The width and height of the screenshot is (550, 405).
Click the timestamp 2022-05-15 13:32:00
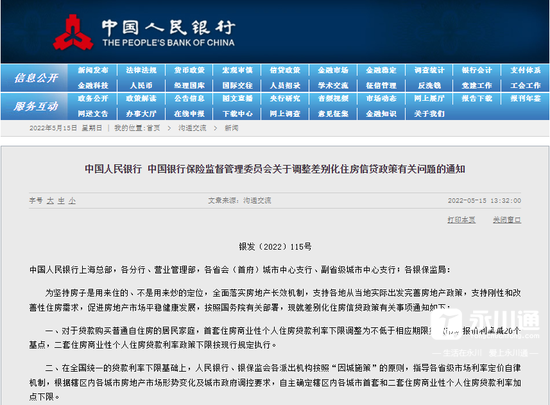(x=484, y=201)
